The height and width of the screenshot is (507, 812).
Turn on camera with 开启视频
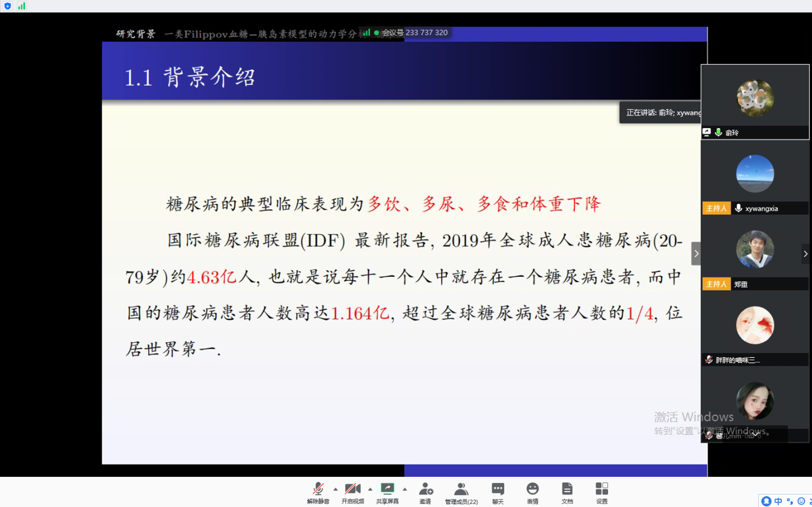click(x=353, y=489)
